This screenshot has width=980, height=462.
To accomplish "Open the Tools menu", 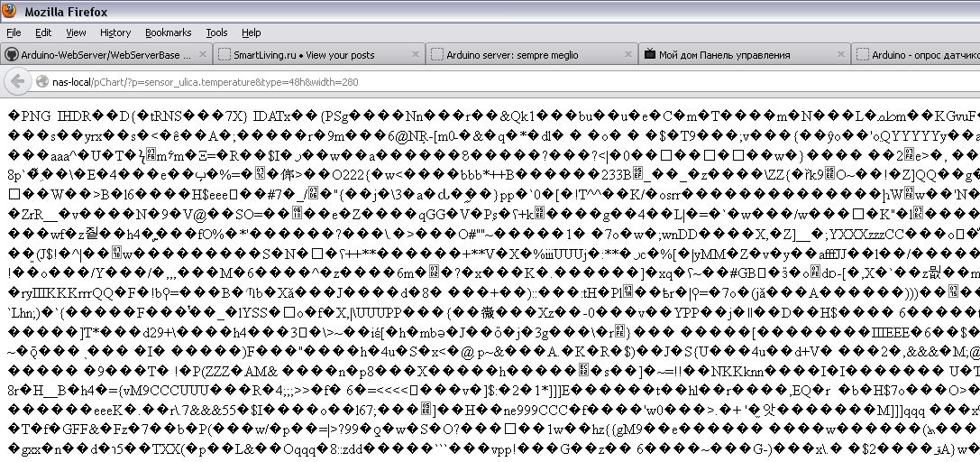I will click(x=216, y=32).
